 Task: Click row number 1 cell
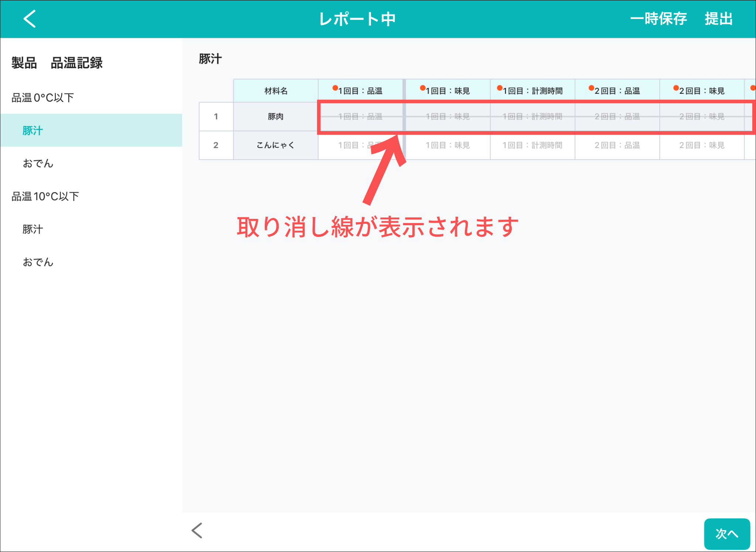(216, 117)
